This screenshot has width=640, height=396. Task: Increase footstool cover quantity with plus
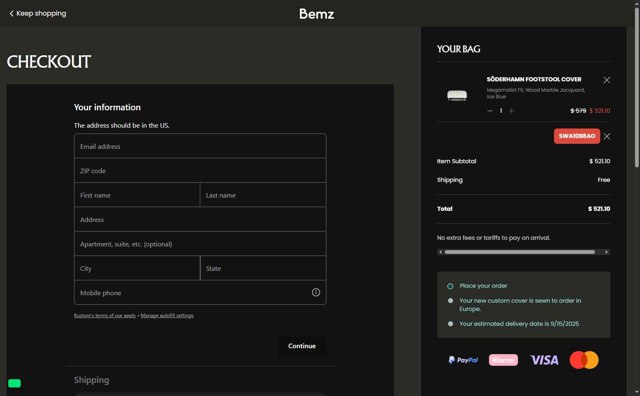pyautogui.click(x=511, y=111)
